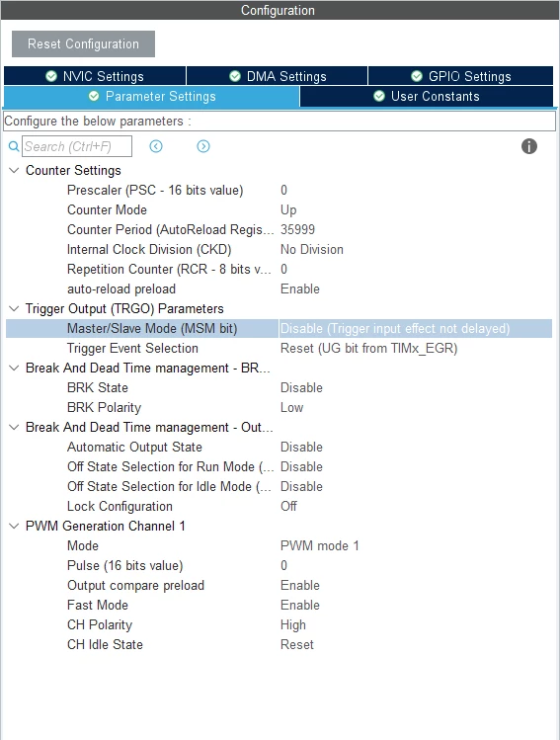Click the search magnifier icon
Screen dimensions: 560x740
click(14, 146)
